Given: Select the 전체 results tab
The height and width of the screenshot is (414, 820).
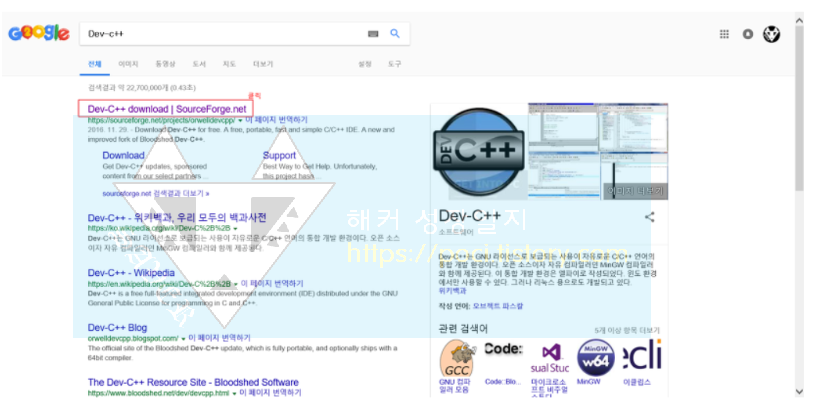Looking at the screenshot, I should point(95,64).
